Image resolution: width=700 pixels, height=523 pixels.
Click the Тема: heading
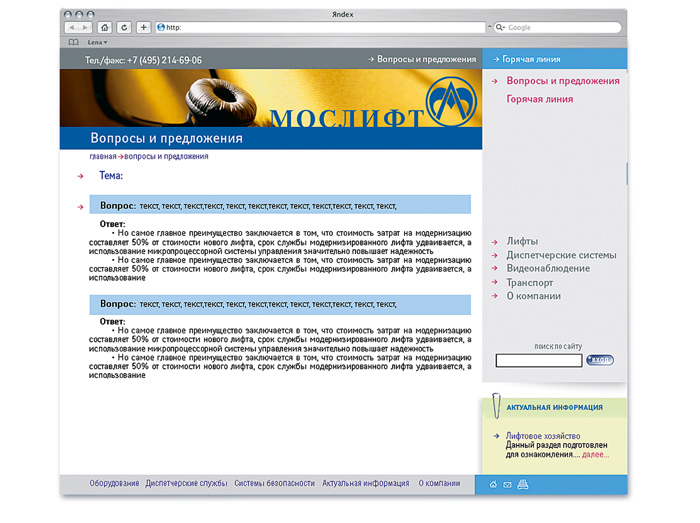click(x=111, y=176)
